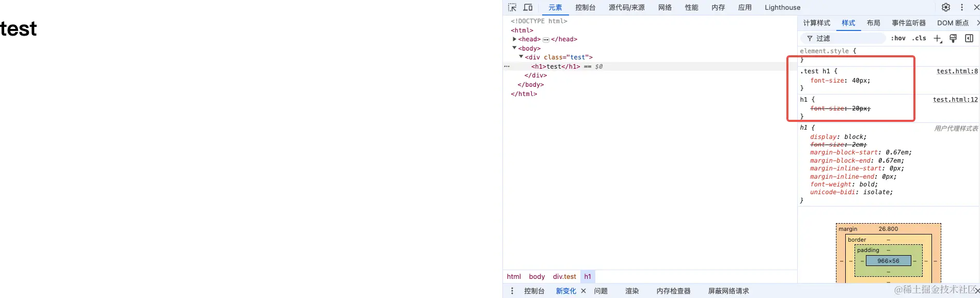Select the h1 test element row

coord(651,67)
